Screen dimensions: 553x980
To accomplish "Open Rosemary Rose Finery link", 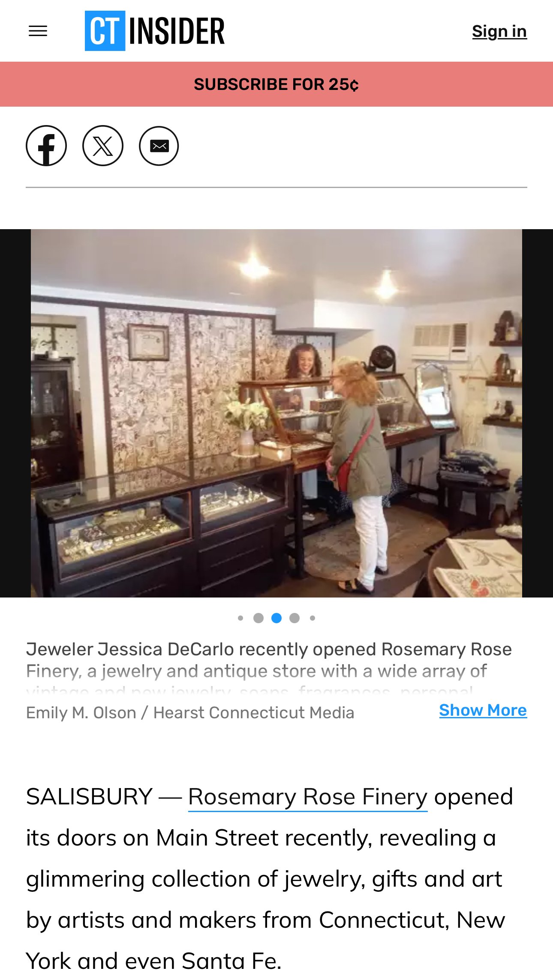I will tap(308, 797).
